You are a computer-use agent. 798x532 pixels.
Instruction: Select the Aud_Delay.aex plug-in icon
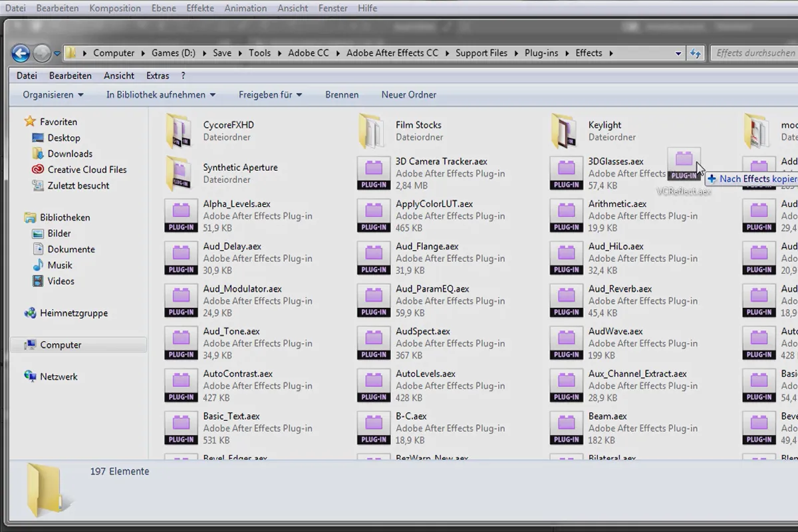[181, 259]
